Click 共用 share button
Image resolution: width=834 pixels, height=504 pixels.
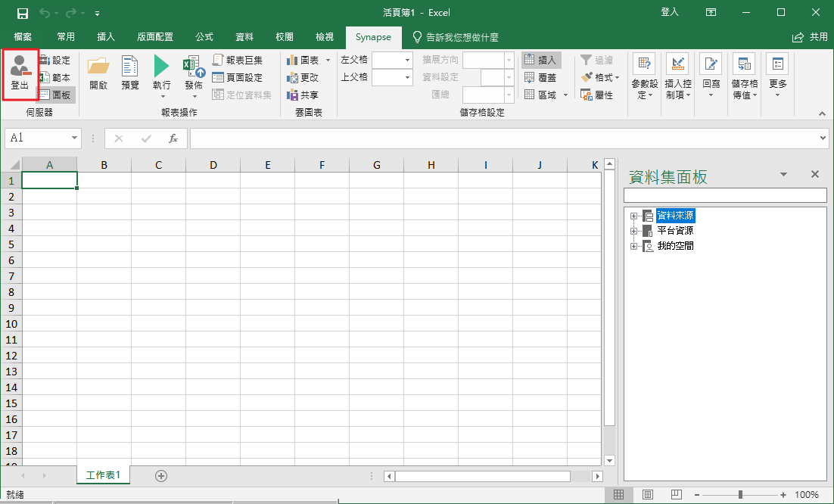pyautogui.click(x=810, y=36)
